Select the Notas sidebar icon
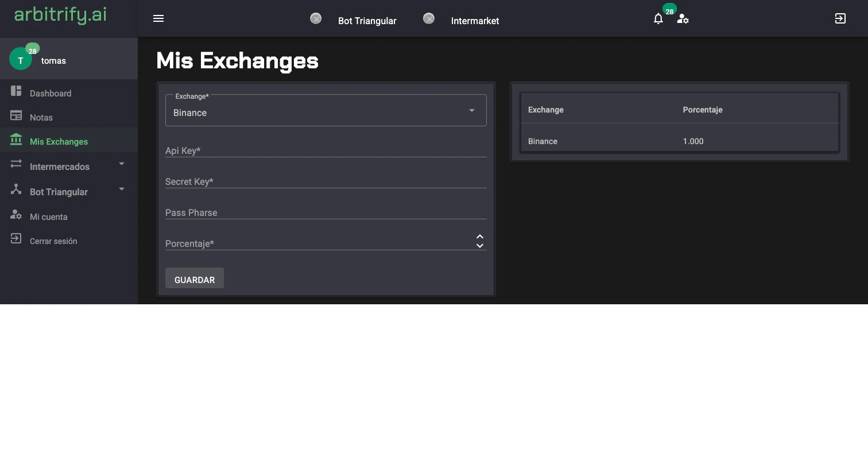 (x=15, y=117)
